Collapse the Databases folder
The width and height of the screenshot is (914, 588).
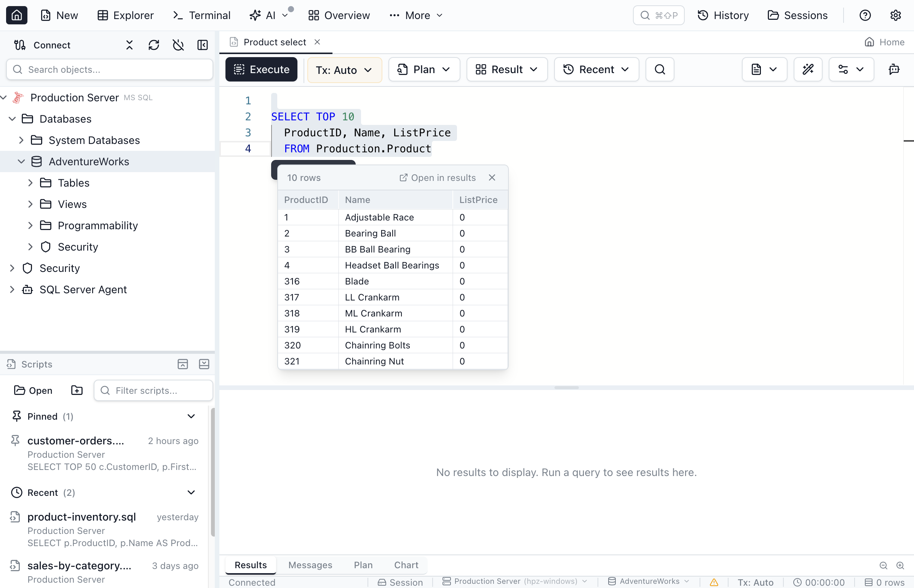click(x=12, y=119)
